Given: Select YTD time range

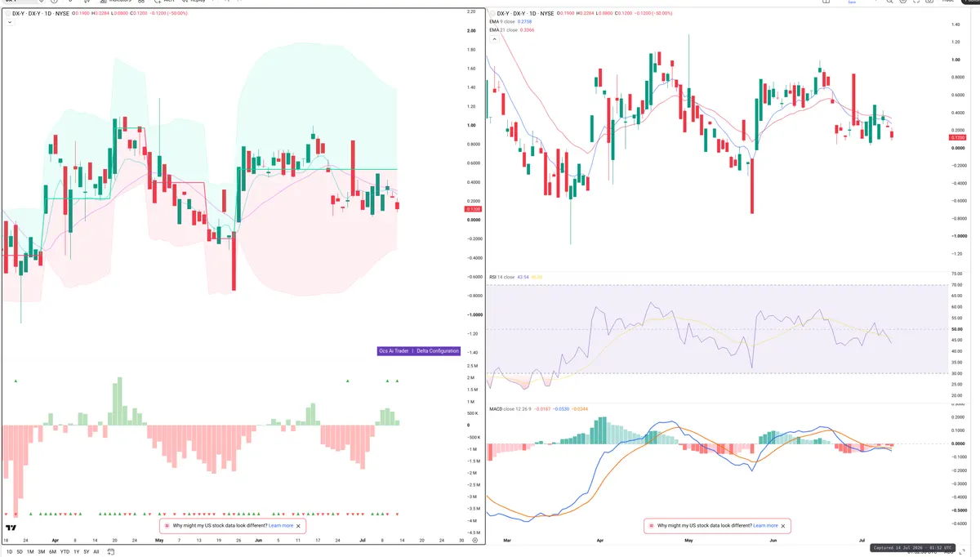Looking at the screenshot, I should (65, 552).
